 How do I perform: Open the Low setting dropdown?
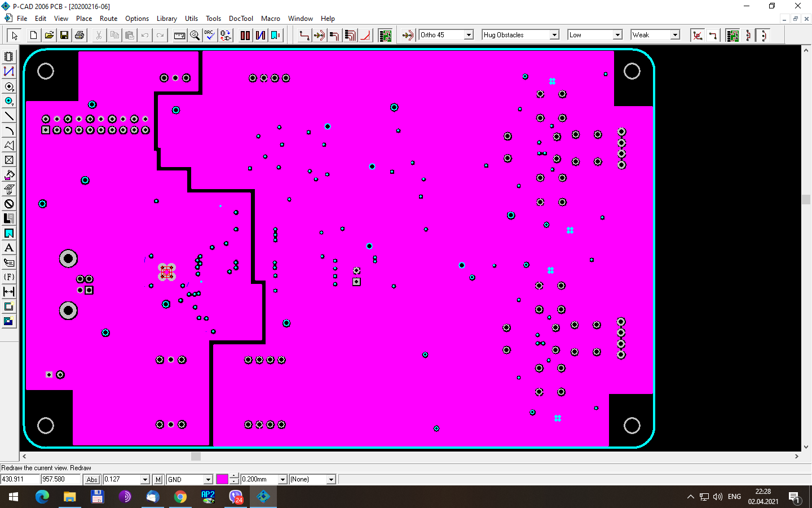pyautogui.click(x=617, y=35)
